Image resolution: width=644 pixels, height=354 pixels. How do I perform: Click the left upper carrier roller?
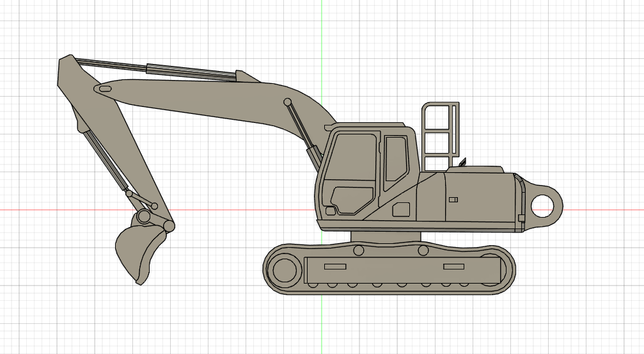point(359,250)
